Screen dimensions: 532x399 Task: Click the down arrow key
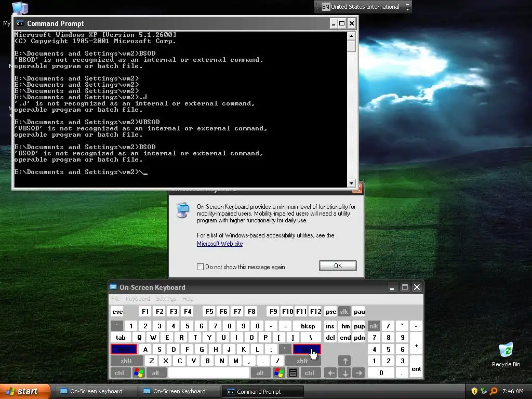[x=345, y=373]
